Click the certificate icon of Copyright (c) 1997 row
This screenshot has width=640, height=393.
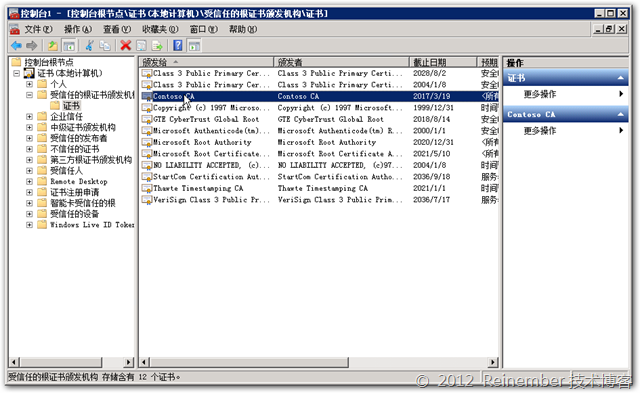coord(146,108)
